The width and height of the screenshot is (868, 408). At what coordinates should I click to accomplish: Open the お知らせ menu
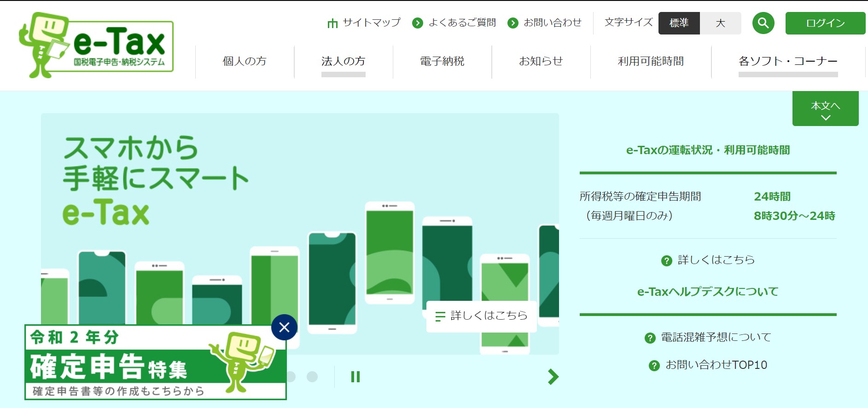point(541,61)
